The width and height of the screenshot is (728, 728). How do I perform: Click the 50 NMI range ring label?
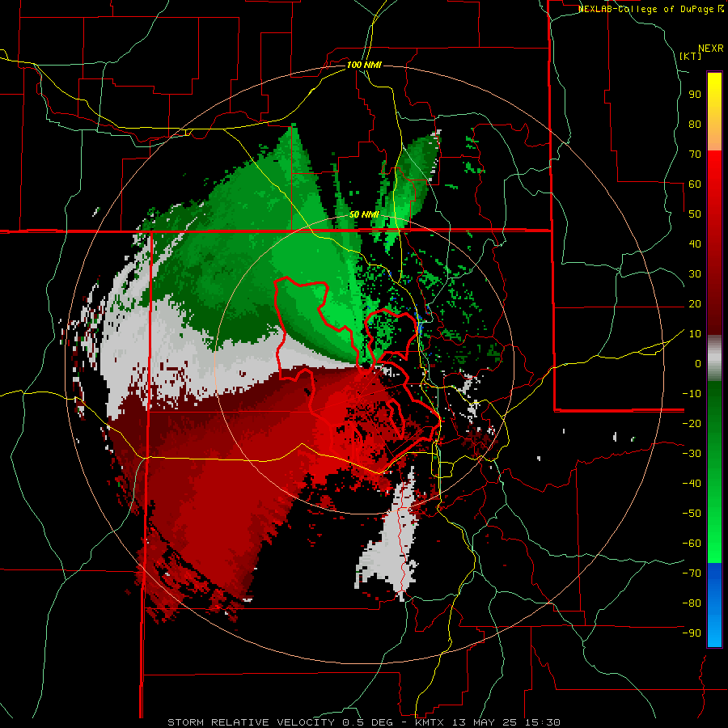click(x=364, y=214)
